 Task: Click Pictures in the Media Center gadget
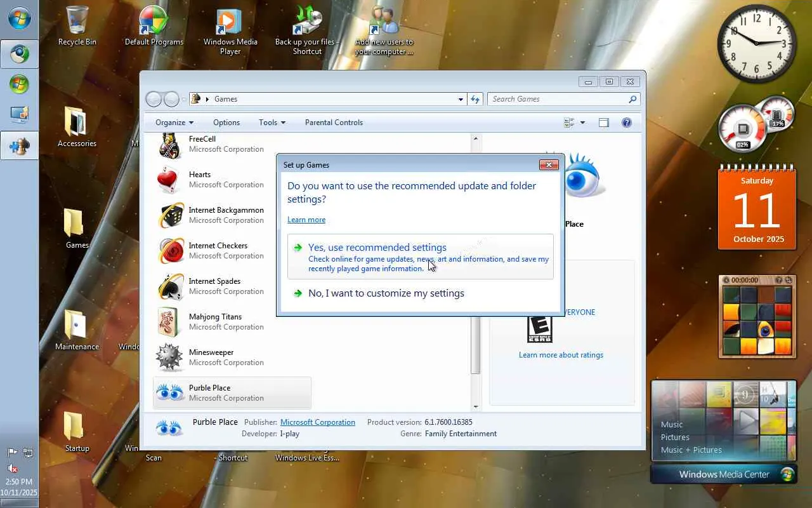675,437
